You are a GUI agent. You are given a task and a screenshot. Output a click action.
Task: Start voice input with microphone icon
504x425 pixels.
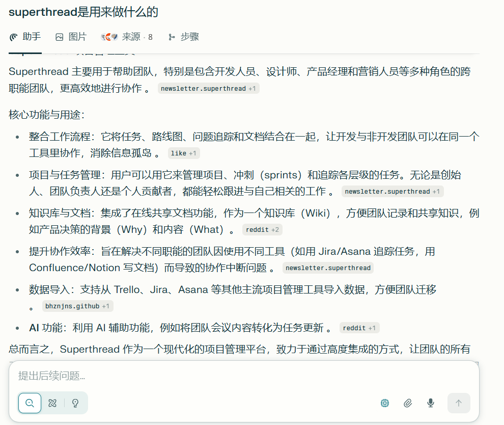(431, 403)
